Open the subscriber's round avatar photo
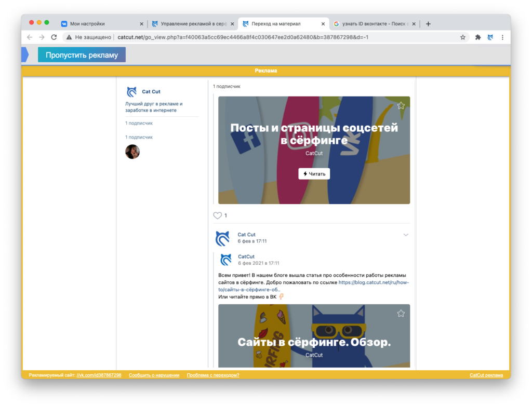Viewport: 532px width, 407px height. click(132, 152)
